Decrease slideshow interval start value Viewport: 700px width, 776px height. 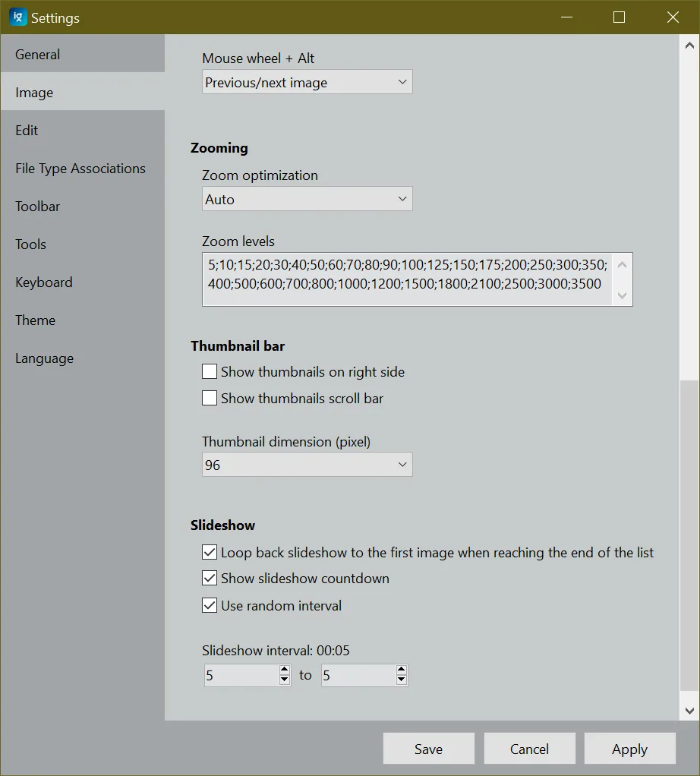285,680
